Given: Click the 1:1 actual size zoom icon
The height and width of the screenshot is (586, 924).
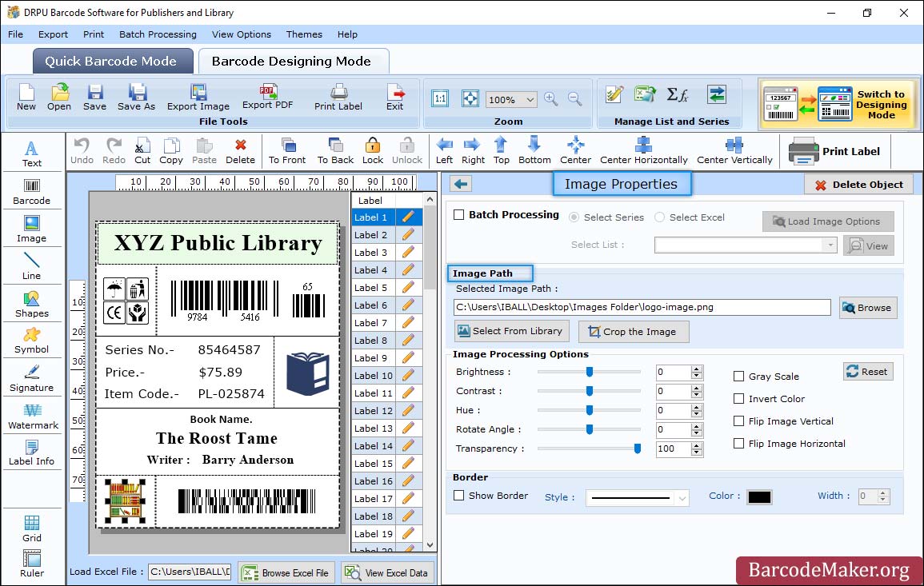Looking at the screenshot, I should coord(440,98).
